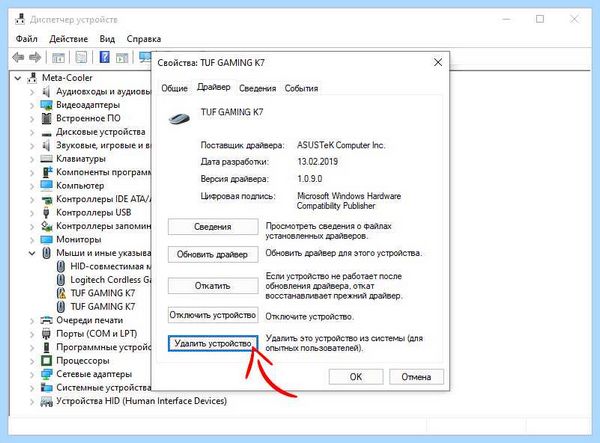Click the HID-совместимая mouse icon

[x=61, y=267]
